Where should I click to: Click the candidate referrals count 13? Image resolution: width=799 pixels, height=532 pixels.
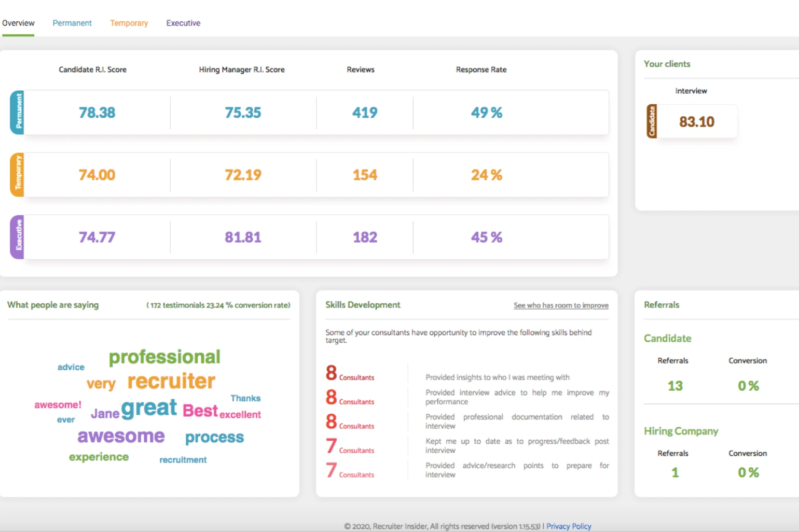(x=675, y=386)
